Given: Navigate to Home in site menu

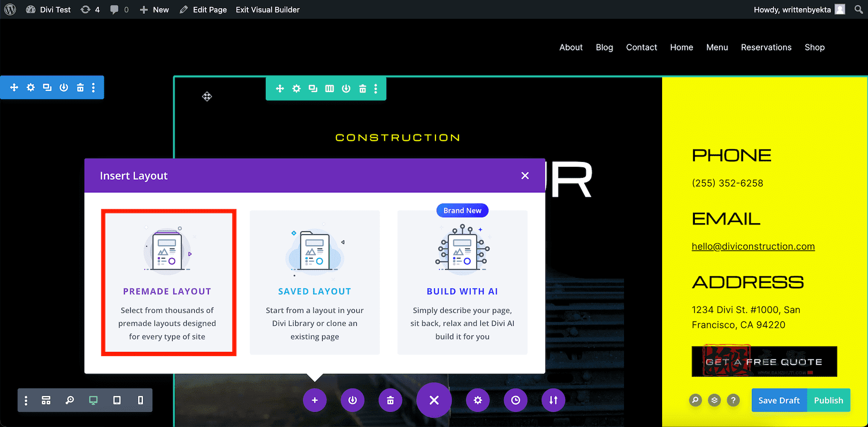Looking at the screenshot, I should [681, 47].
